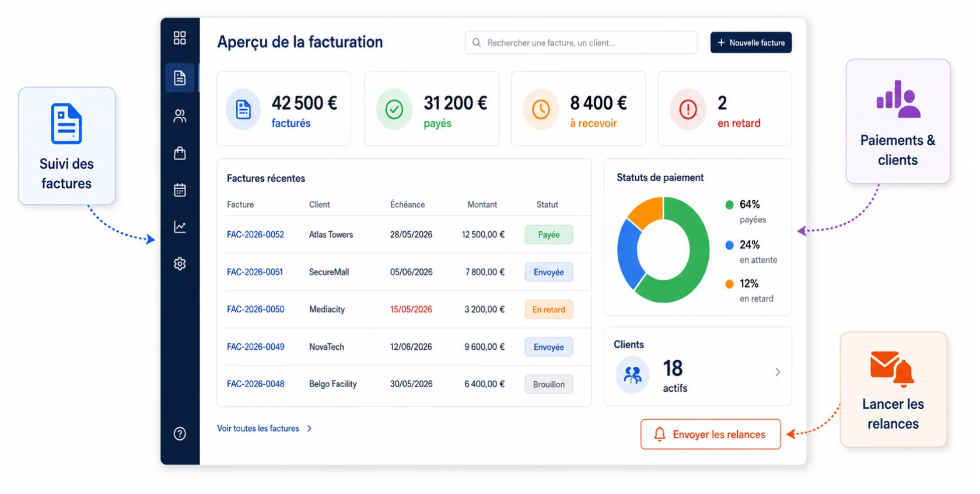Select the invoices document icon in sidebar

coord(180,78)
